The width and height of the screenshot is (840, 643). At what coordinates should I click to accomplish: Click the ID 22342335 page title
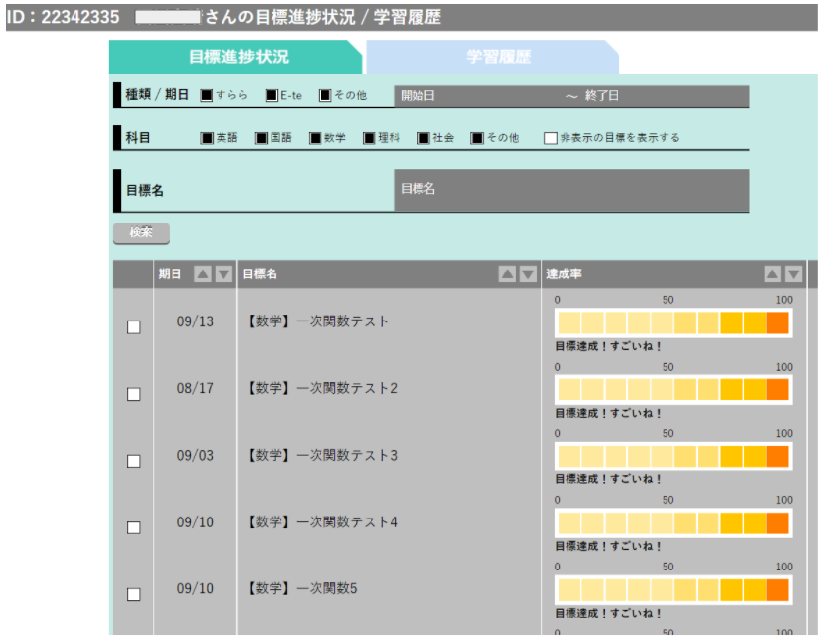[223, 17]
